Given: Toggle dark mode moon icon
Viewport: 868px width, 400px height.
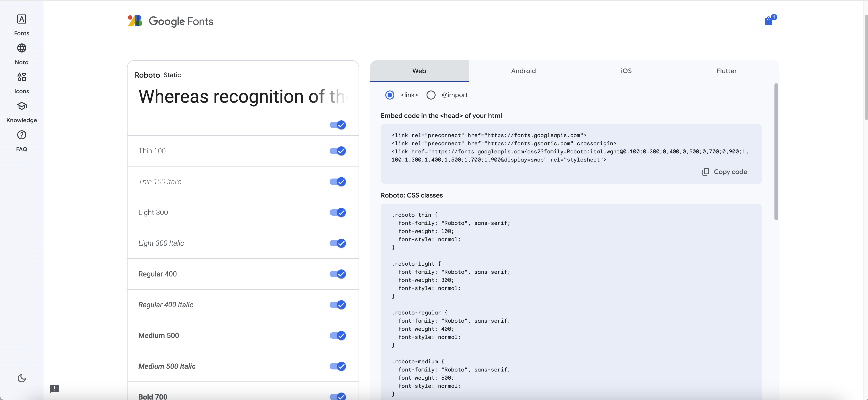Looking at the screenshot, I should tap(22, 378).
